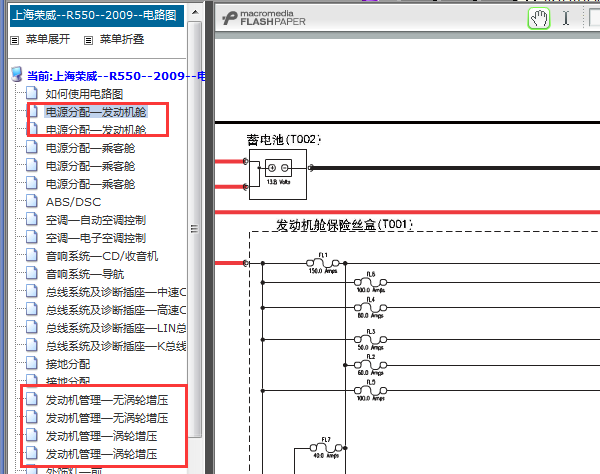Select highlighted 电源分配—发动机舱 entry

[x=96, y=112]
